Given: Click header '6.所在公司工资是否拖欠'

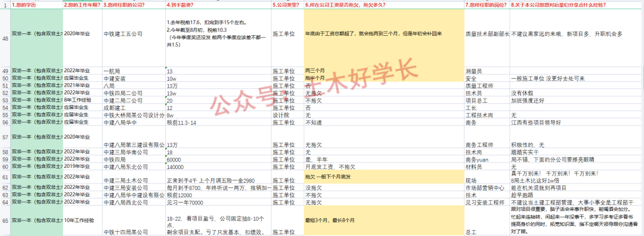Looking at the screenshot, I should pos(384,5).
